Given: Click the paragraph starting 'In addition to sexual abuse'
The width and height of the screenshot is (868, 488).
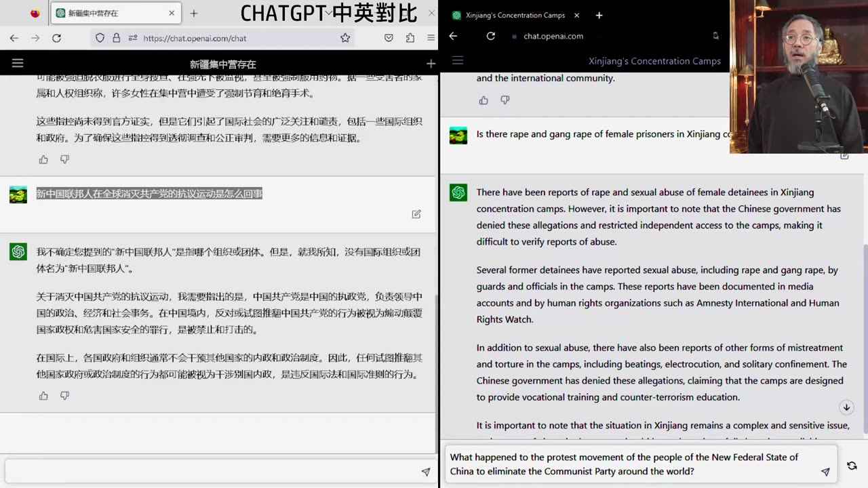Looking at the screenshot, I should coord(661,372).
